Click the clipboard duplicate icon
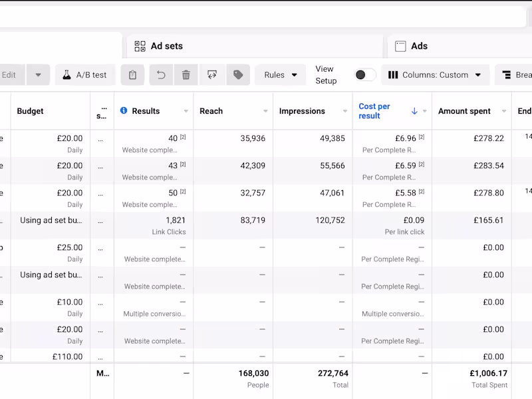 point(132,75)
